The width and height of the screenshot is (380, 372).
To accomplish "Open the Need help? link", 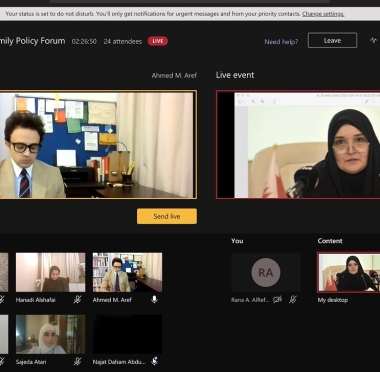I will pos(281,42).
